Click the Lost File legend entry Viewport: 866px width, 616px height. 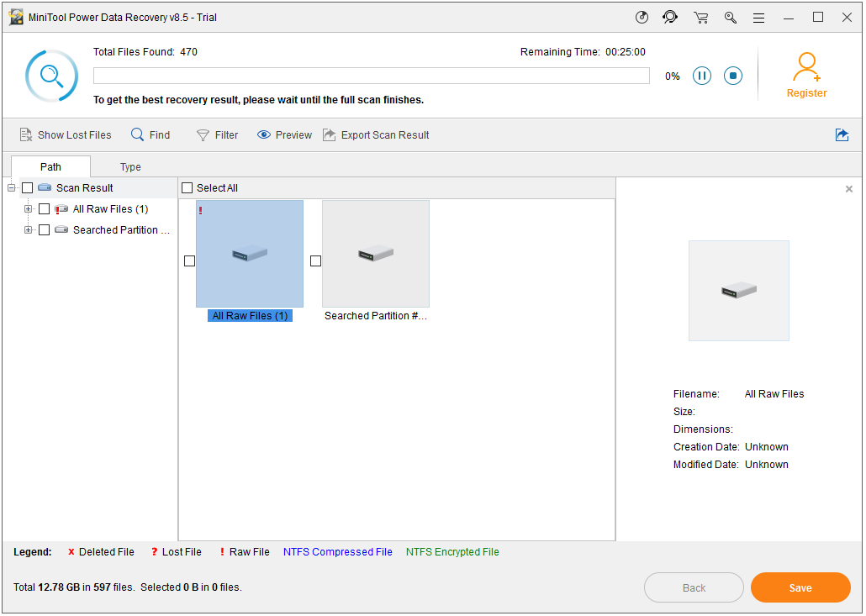tap(177, 552)
